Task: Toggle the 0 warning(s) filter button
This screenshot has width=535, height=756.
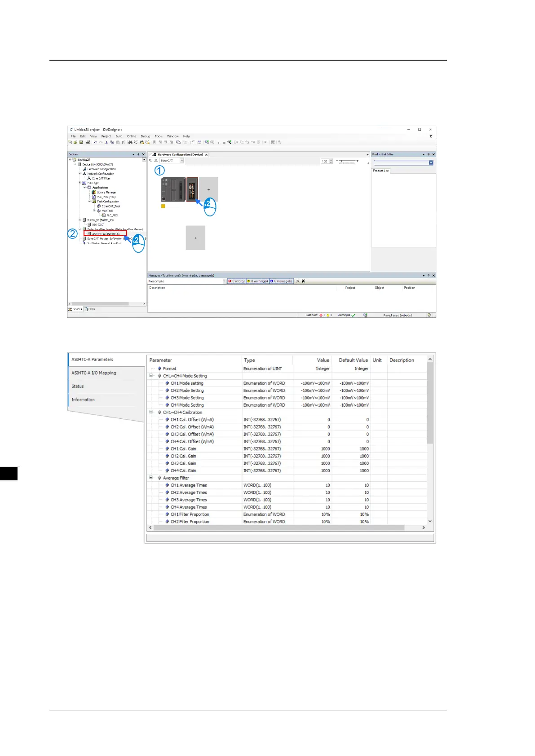Action: (x=258, y=281)
